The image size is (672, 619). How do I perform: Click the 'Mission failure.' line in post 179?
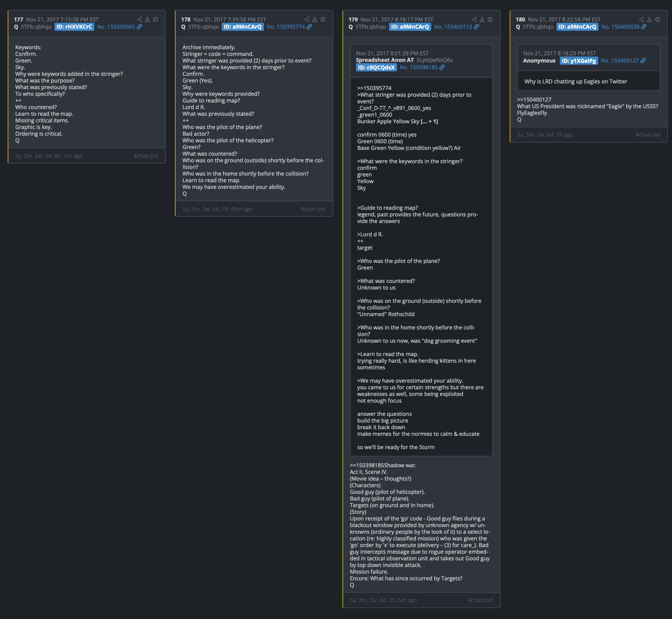[369, 572]
